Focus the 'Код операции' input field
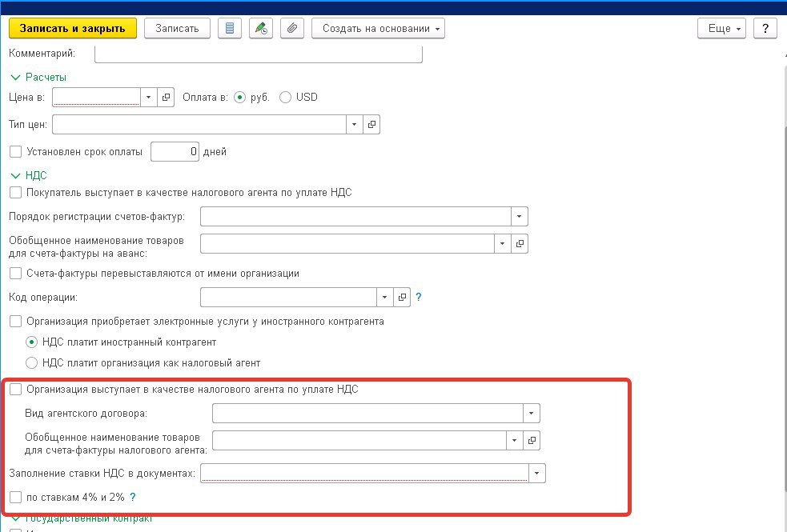Screen dimensions: 787x532 288,298
